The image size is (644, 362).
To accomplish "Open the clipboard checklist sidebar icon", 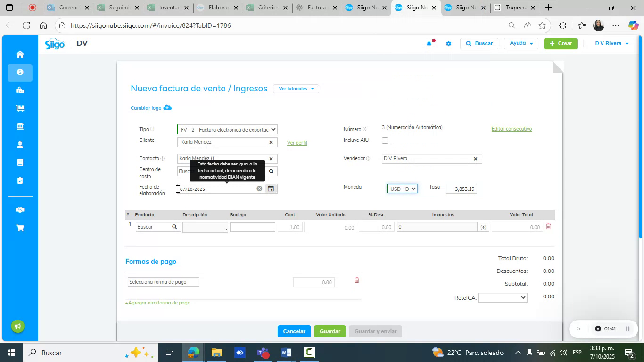I will point(20,181).
